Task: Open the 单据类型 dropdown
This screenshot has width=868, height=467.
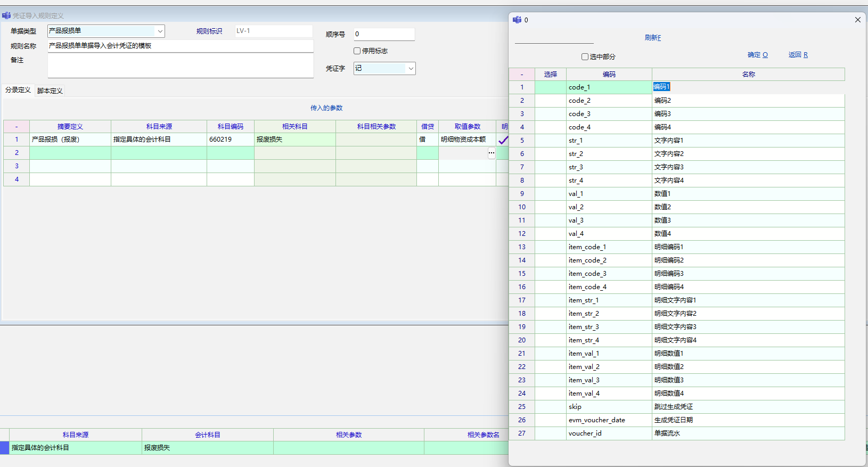Action: tap(160, 31)
